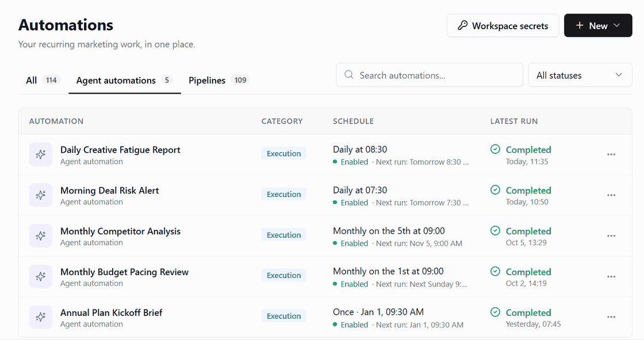Click the 'Daily at 07:30' schedule text
The image size is (644, 340).
(360, 190)
